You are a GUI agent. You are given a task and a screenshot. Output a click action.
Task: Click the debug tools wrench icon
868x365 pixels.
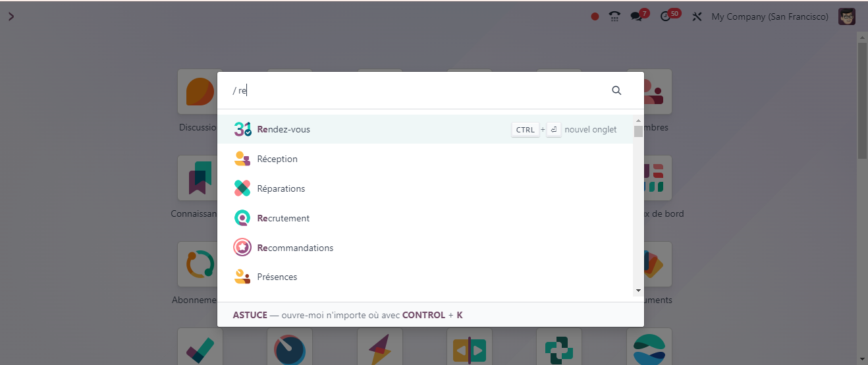pos(697,16)
